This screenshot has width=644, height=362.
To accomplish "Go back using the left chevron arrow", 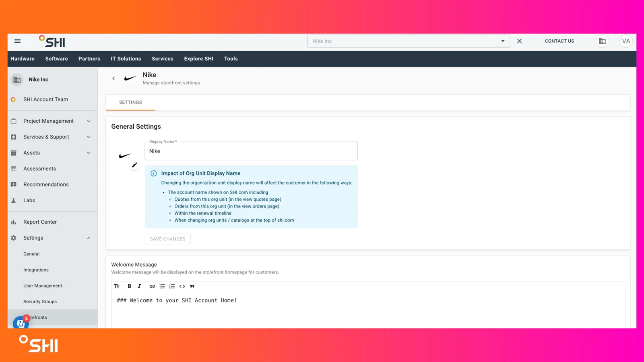I will [114, 78].
